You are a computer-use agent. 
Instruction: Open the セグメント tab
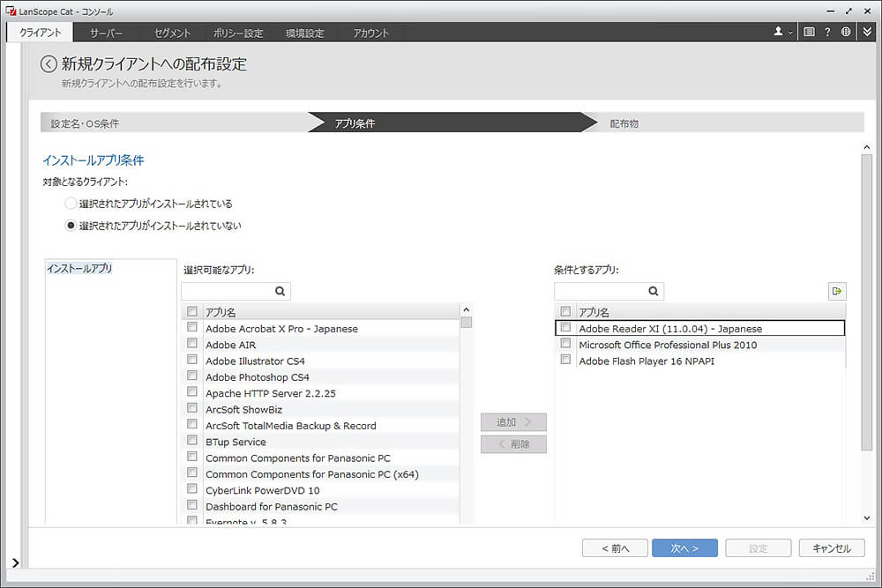point(172,33)
